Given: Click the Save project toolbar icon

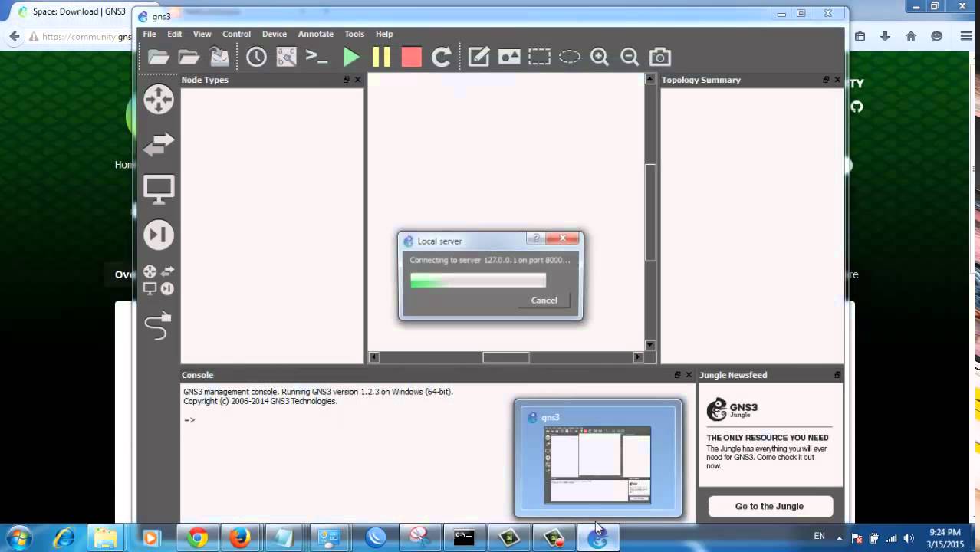Looking at the screenshot, I should [219, 57].
